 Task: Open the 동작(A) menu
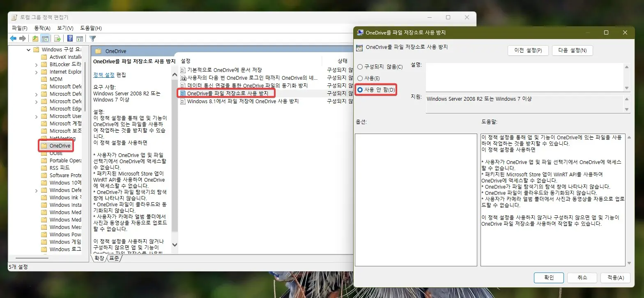pos(42,28)
